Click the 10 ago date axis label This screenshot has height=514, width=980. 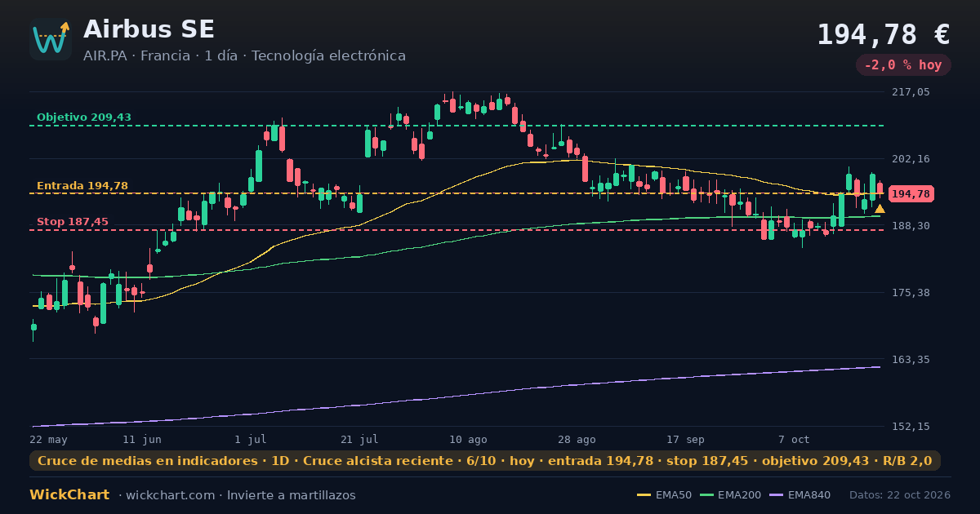pyautogui.click(x=468, y=440)
